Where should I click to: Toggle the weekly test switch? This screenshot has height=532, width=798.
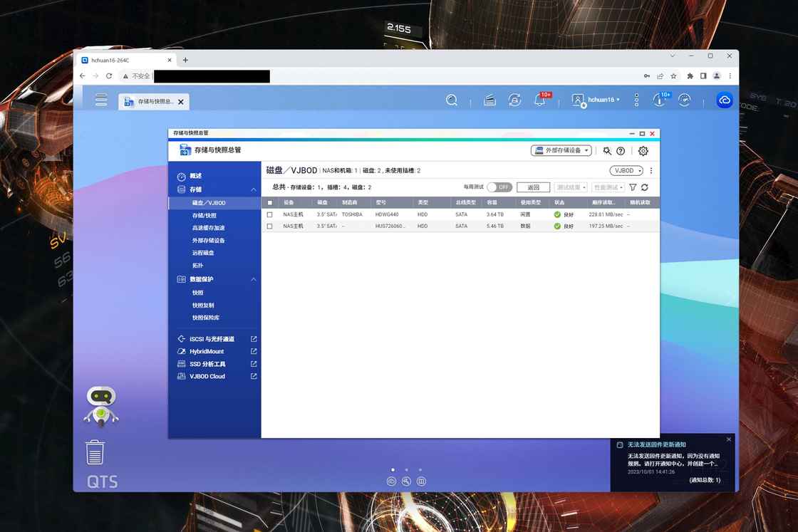click(499, 187)
